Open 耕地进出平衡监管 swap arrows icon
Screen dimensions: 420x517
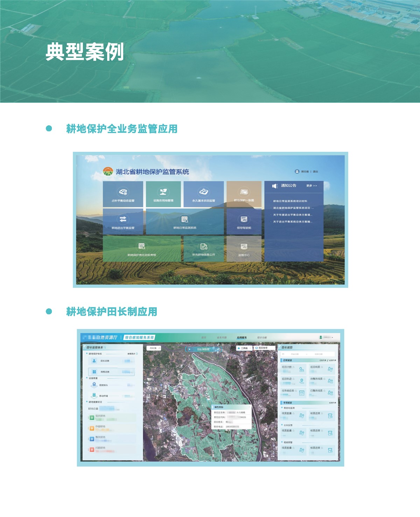(x=123, y=219)
